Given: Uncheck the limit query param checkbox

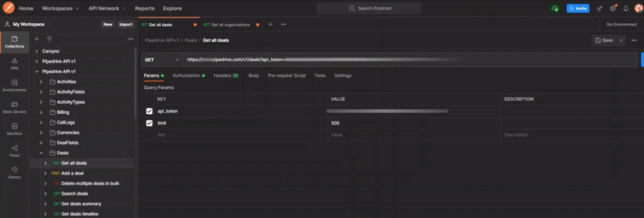Looking at the screenshot, I should coord(149,123).
